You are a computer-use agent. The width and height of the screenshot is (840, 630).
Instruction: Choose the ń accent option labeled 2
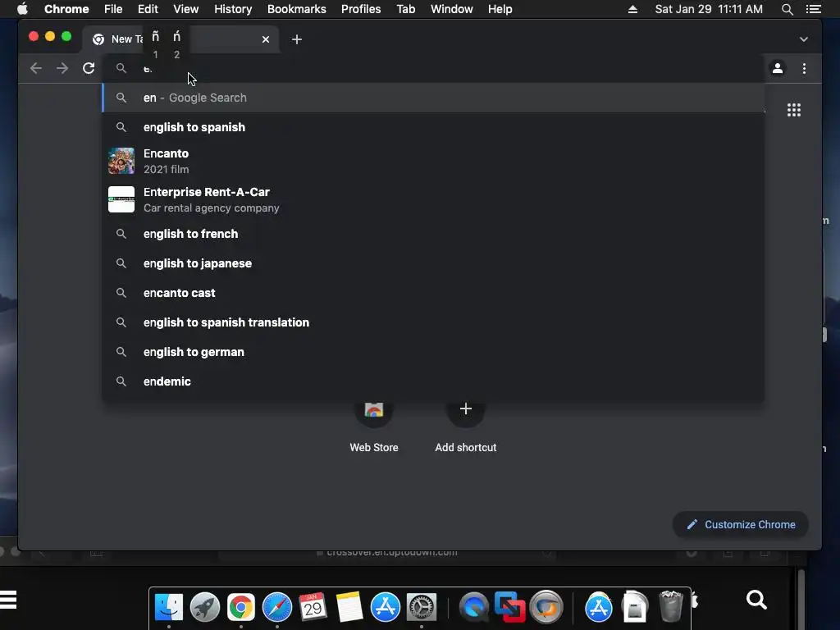point(177,44)
